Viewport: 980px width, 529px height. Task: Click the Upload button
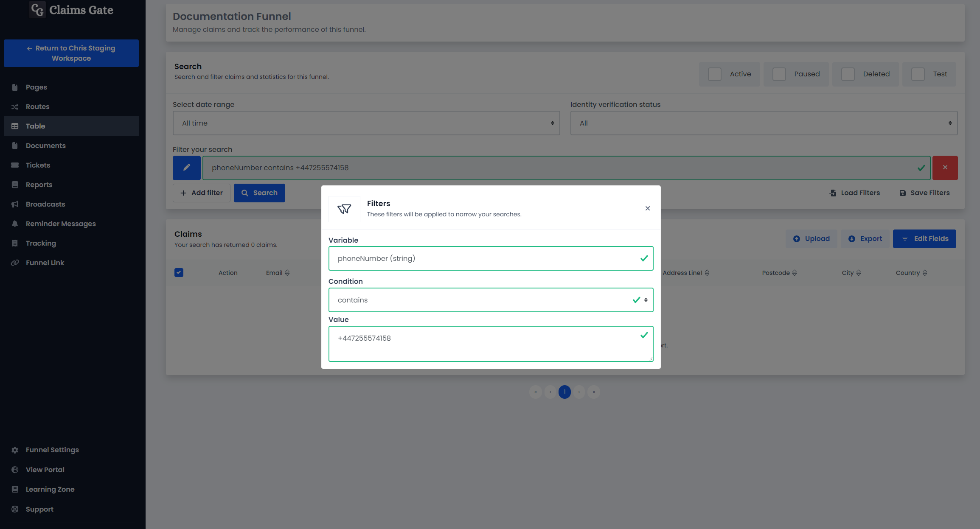(x=811, y=239)
